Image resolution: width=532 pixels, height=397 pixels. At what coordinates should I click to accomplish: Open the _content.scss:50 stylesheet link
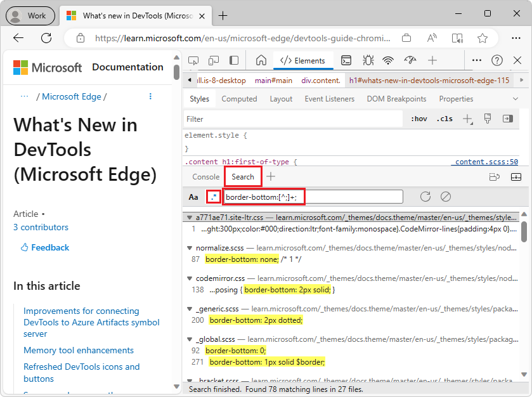coord(485,161)
